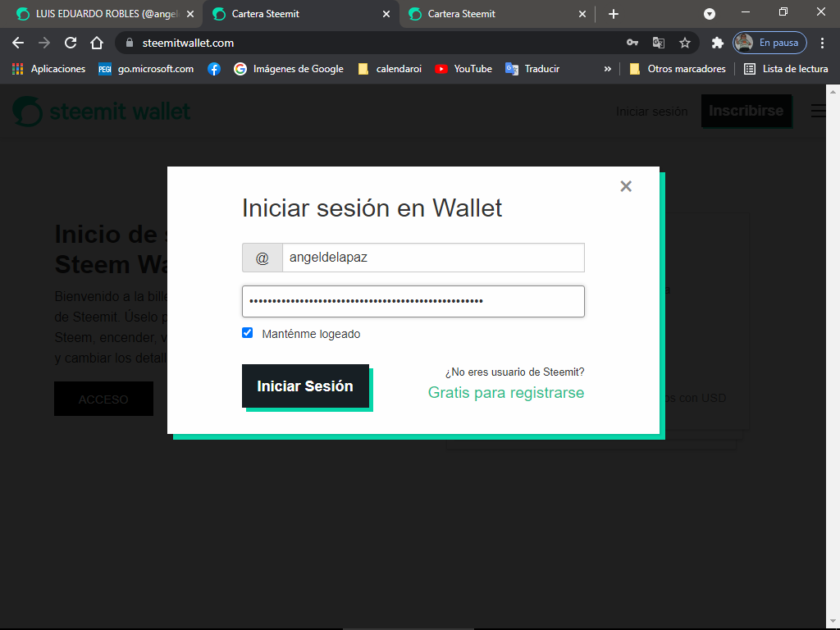Close the active Cartera Steemit tab
The height and width of the screenshot is (630, 840).
tap(386, 14)
